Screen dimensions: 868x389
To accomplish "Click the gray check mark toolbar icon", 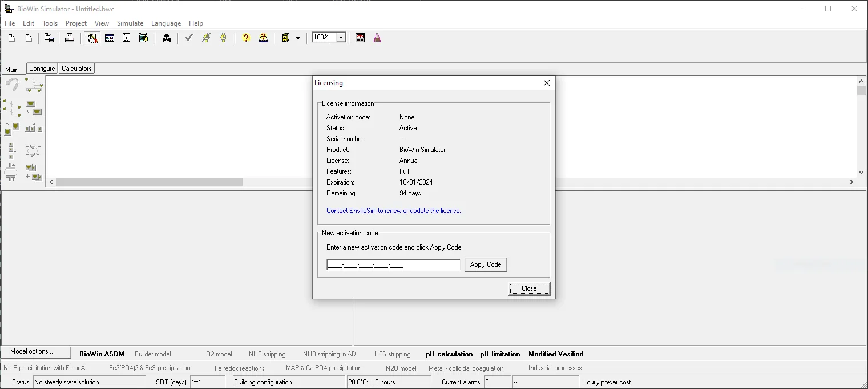I will [189, 38].
